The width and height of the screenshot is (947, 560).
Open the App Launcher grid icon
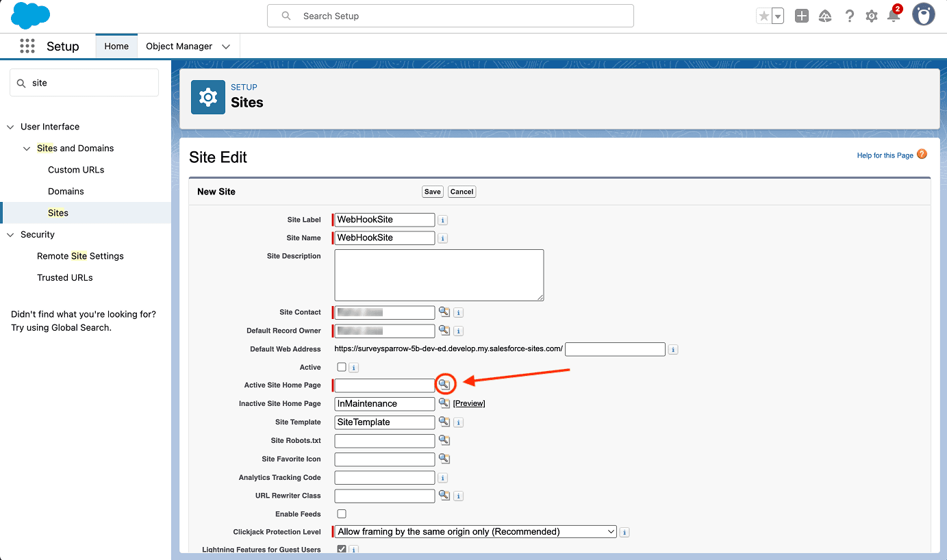click(27, 46)
